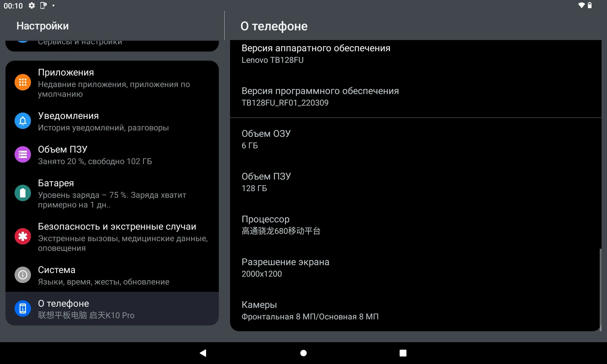Viewport: 607px width, 364px height.
Task: Tap the orange Apps grid icon
Action: [23, 82]
